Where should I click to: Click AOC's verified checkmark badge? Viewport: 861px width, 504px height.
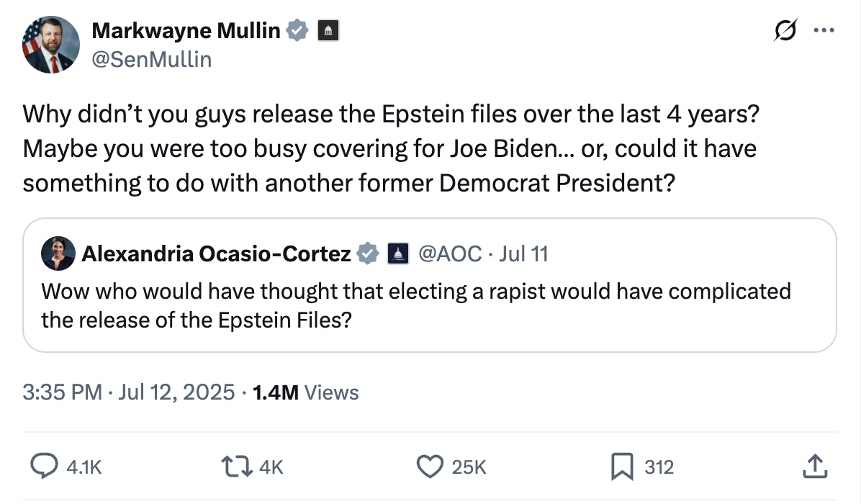click(369, 253)
